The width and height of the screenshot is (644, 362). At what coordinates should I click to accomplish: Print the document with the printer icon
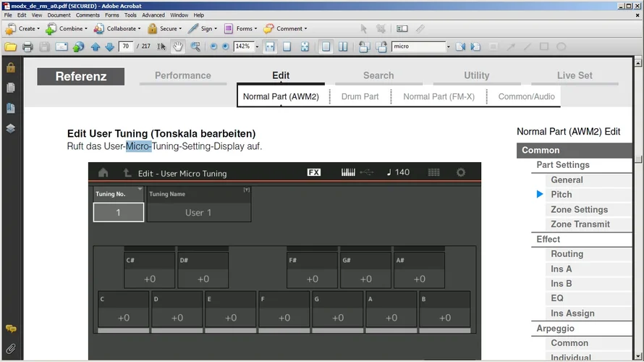click(x=27, y=47)
